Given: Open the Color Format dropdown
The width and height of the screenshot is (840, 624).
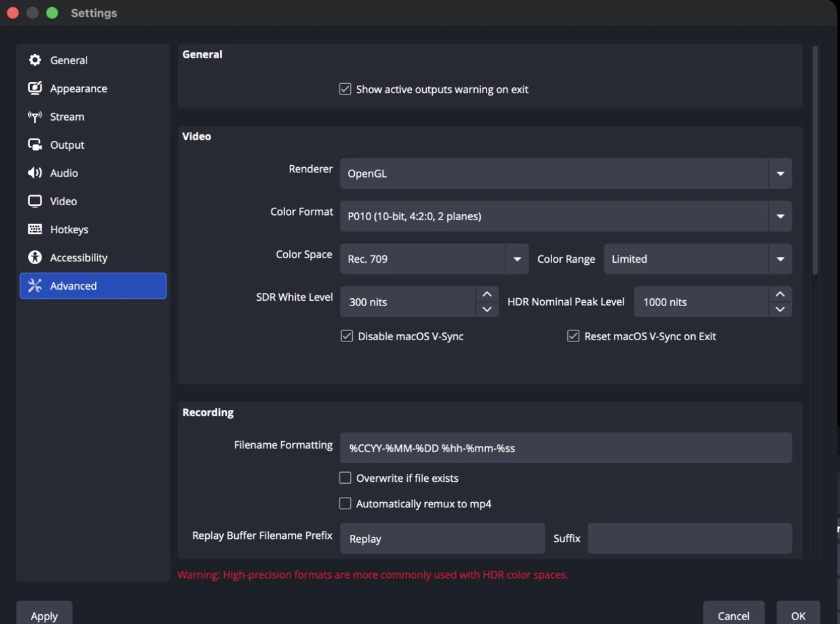Looking at the screenshot, I should [x=566, y=216].
